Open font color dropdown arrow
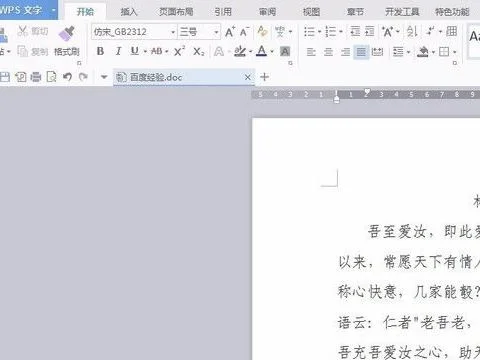 click(272, 52)
